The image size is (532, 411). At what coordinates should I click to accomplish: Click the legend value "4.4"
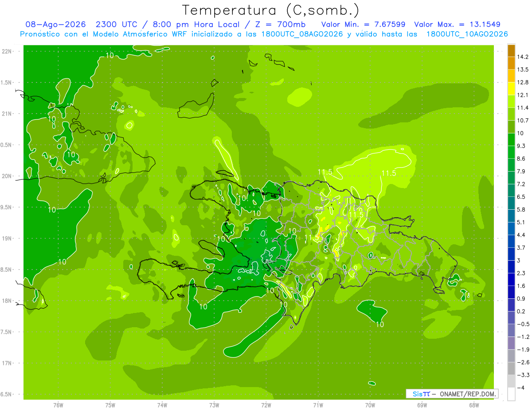(521, 235)
